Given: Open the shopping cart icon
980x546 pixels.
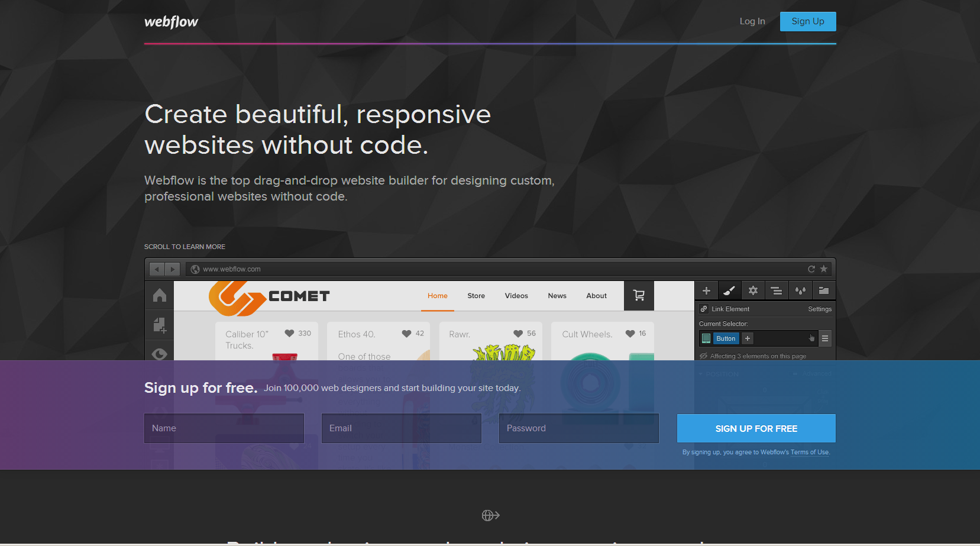Looking at the screenshot, I should tap(639, 296).
